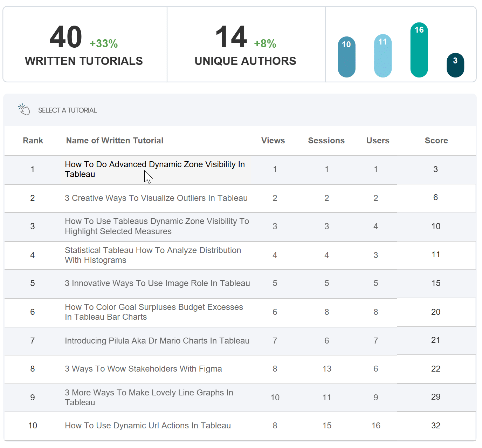Select the light blue bar labeled 11

pyautogui.click(x=383, y=56)
